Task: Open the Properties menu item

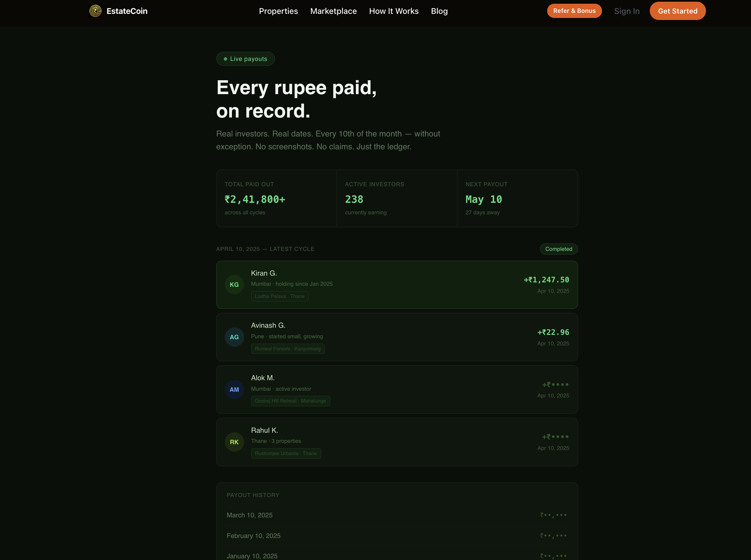Action: [x=278, y=11]
